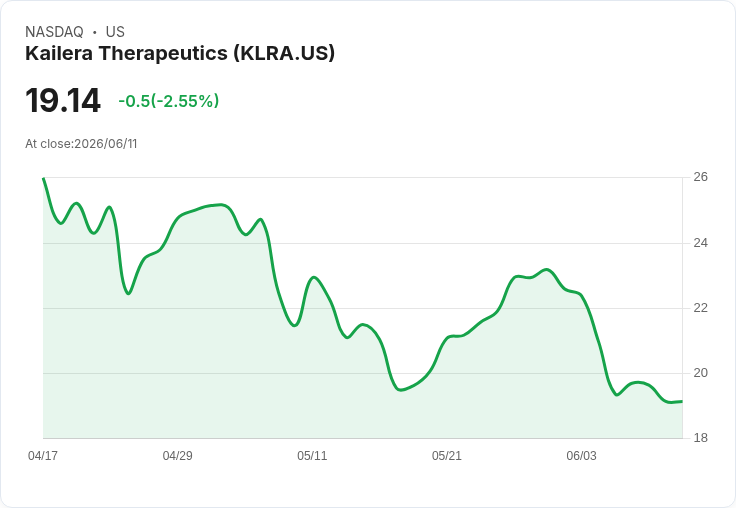Image resolution: width=736 pixels, height=508 pixels.
Task: Click the At close:2026/06/11 timestamp
Action: [x=81, y=144]
